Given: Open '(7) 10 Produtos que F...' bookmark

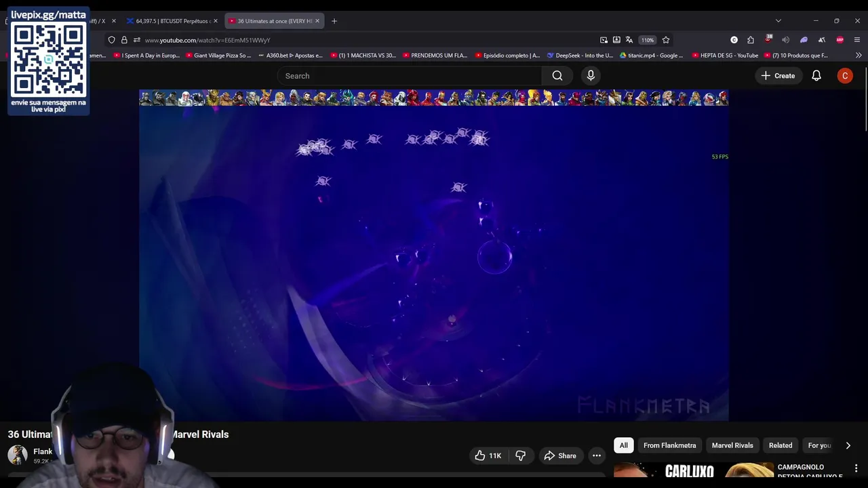Looking at the screenshot, I should tap(796, 56).
